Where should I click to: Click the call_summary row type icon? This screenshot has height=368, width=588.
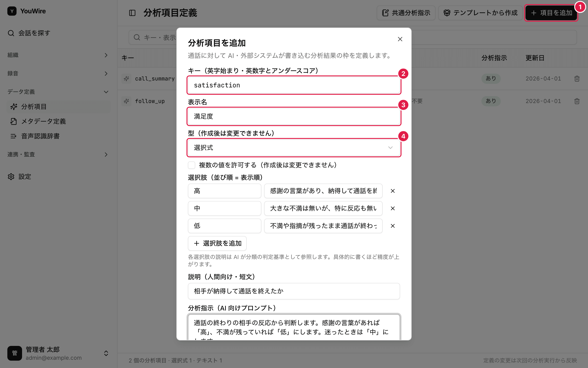126,79
